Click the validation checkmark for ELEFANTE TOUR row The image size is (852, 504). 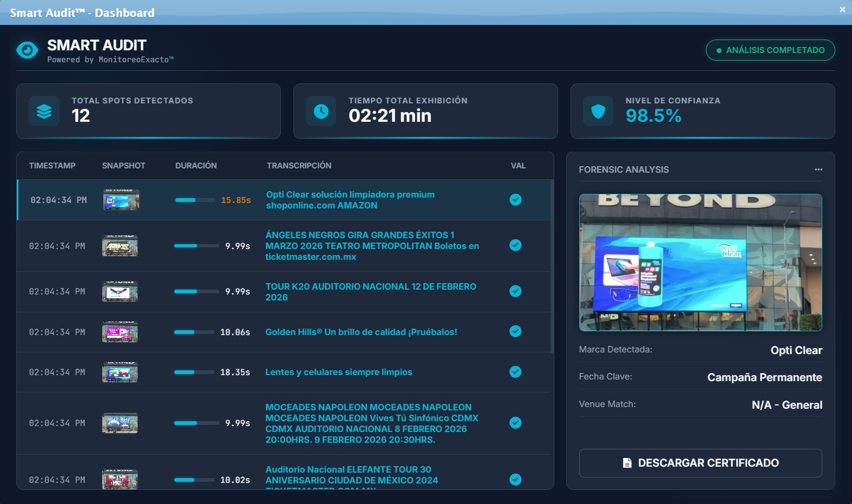tap(515, 480)
